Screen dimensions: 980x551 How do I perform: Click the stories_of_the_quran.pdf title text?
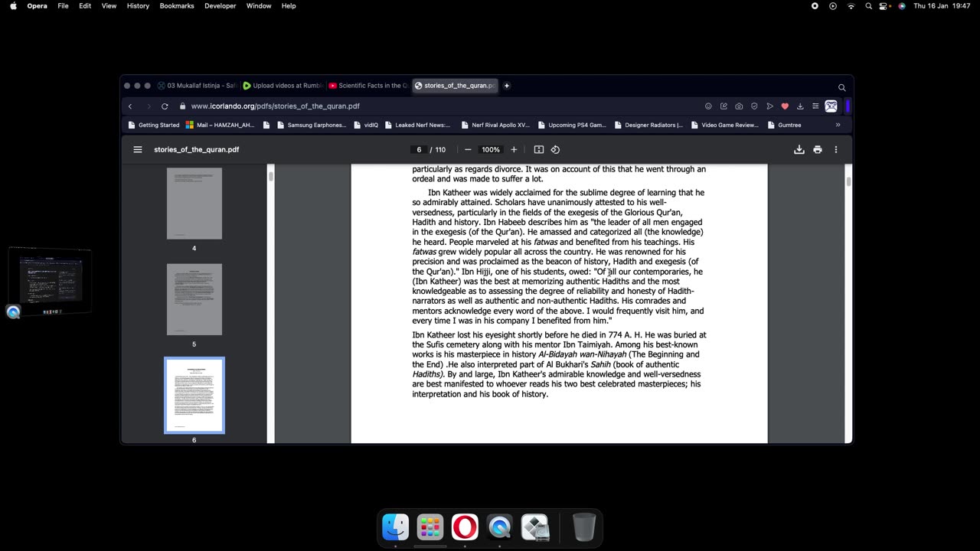[197, 149]
